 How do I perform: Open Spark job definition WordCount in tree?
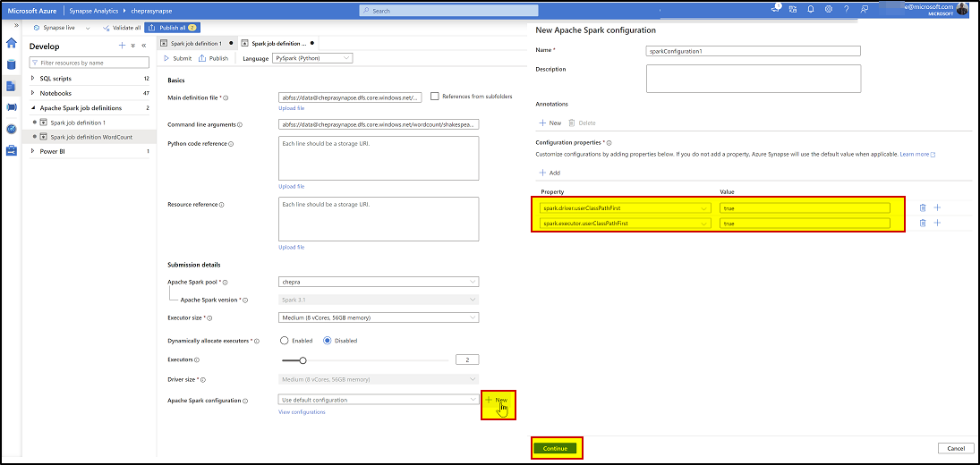point(91,137)
